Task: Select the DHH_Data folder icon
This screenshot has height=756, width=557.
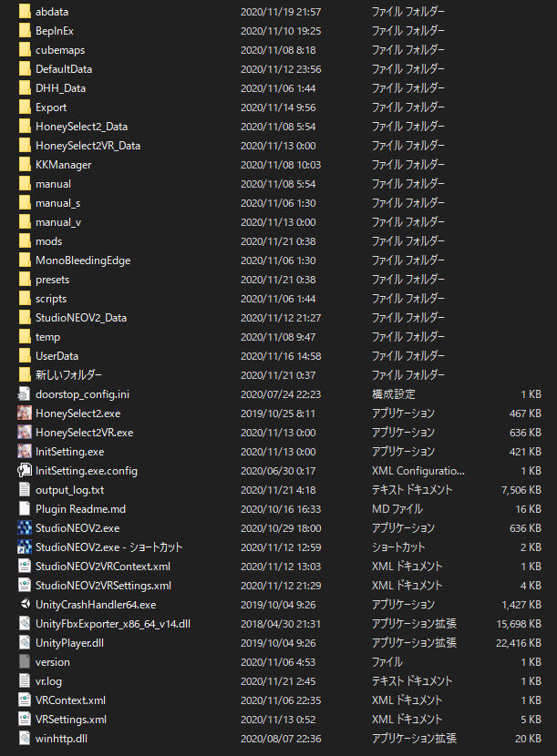Action: (25, 88)
